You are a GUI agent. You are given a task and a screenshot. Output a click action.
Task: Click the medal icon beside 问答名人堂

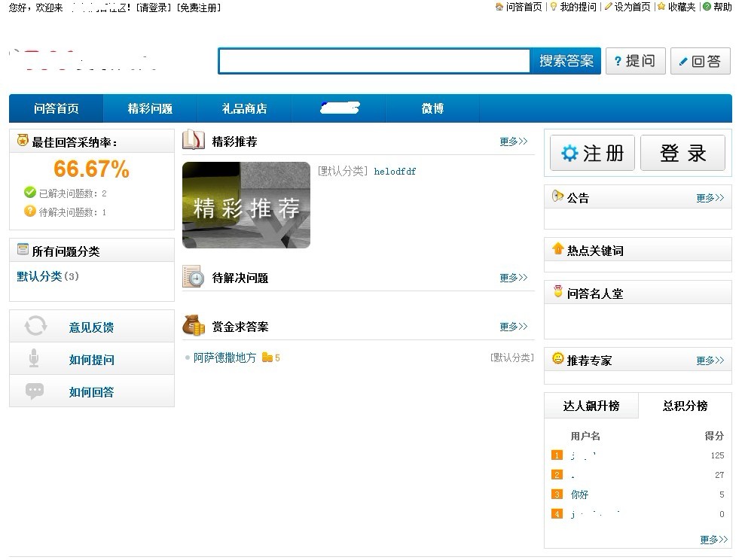557,291
